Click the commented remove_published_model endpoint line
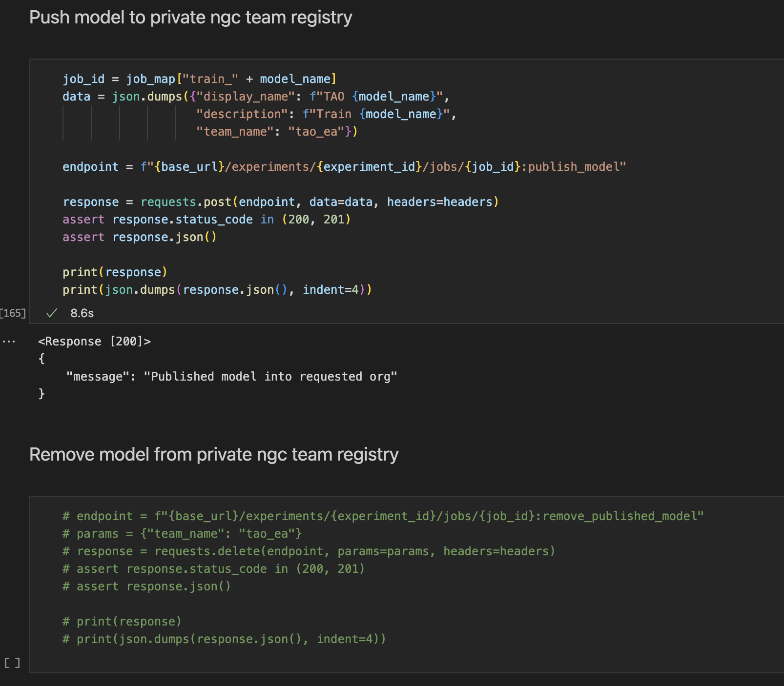 coord(383,516)
